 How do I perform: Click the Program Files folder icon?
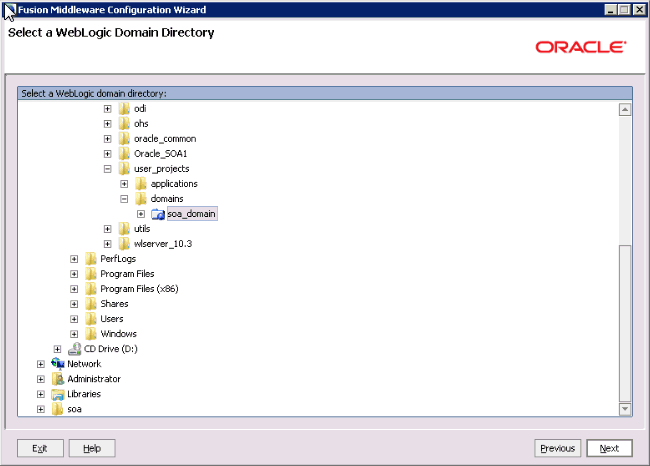point(91,274)
